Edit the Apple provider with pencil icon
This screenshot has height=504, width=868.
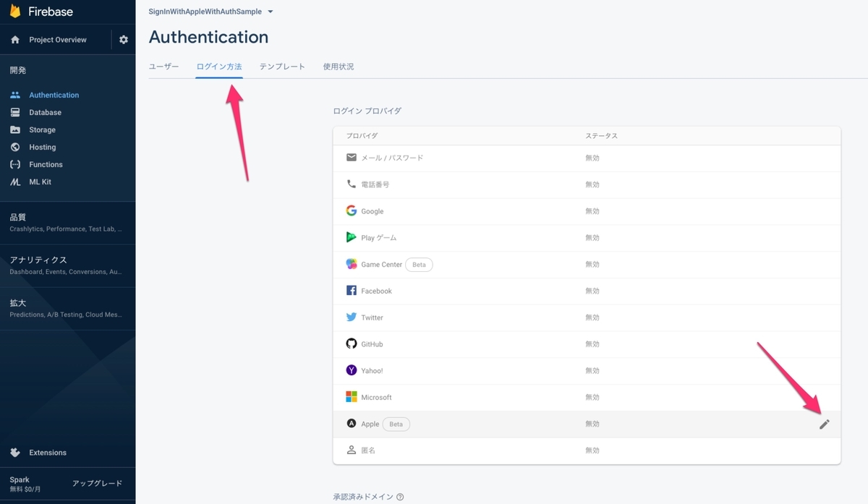click(x=825, y=424)
